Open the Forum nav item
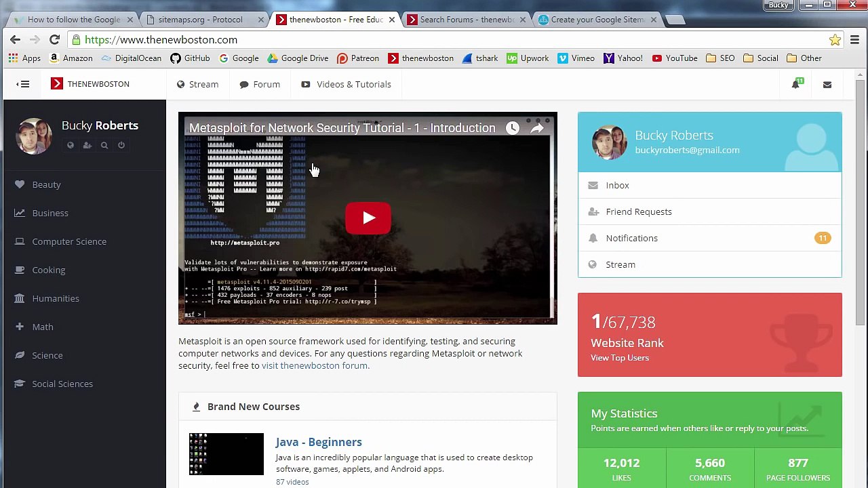This screenshot has height=488, width=868. pos(260,84)
